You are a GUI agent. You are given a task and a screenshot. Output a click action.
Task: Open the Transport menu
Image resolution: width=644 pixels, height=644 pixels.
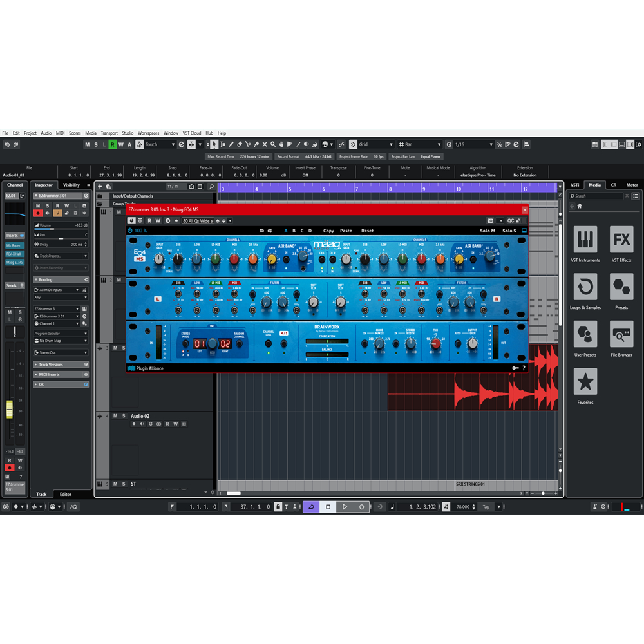(109, 133)
